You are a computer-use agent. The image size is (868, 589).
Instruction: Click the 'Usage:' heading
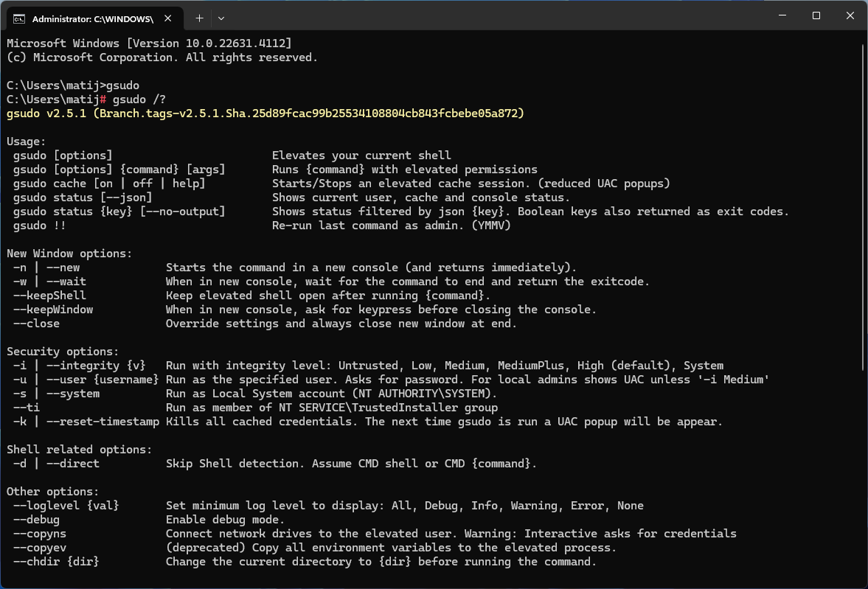tap(27, 141)
